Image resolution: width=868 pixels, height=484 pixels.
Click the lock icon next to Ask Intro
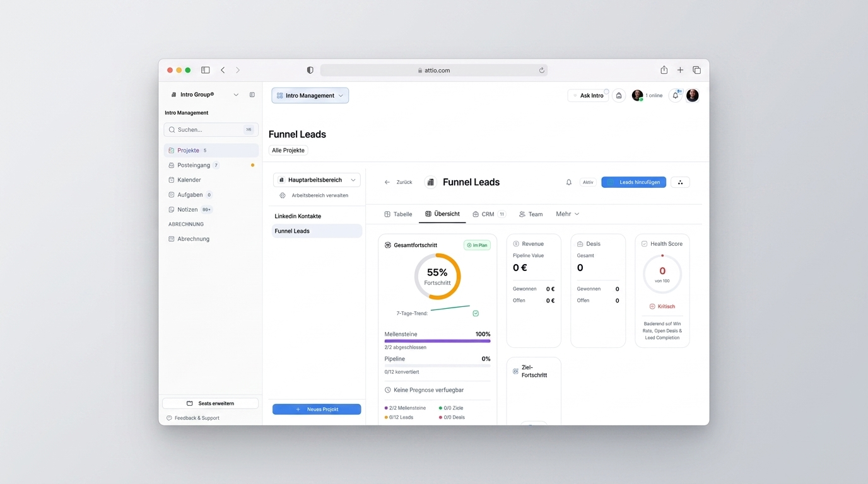619,95
